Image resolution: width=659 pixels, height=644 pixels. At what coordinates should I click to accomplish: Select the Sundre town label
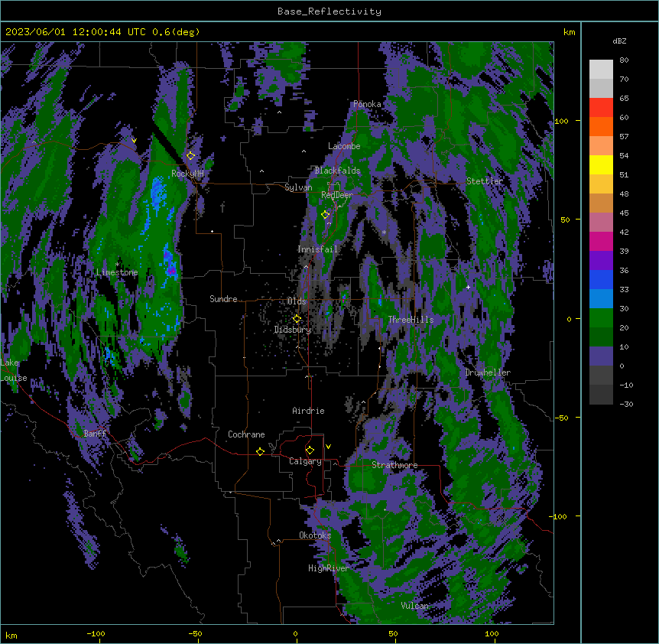point(223,299)
